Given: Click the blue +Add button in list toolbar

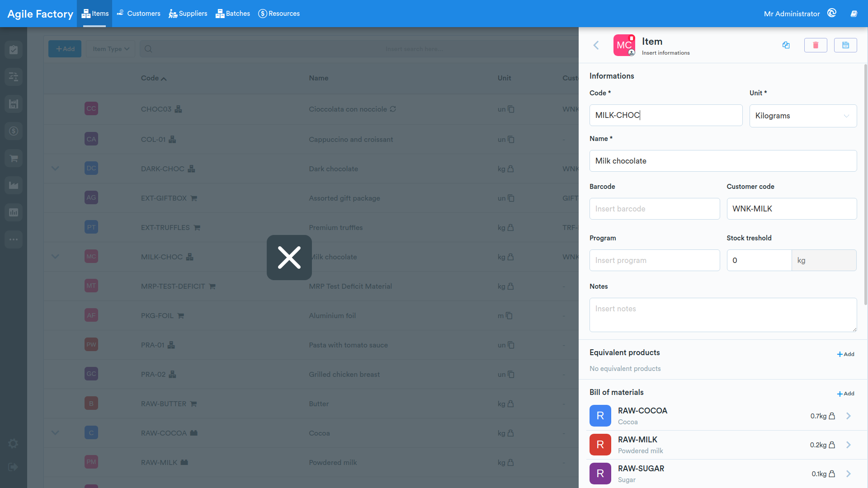Looking at the screenshot, I should pos(65,49).
